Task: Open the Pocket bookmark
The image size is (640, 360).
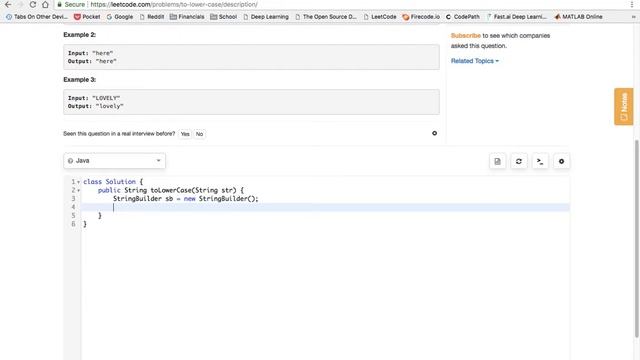Action: click(87, 17)
